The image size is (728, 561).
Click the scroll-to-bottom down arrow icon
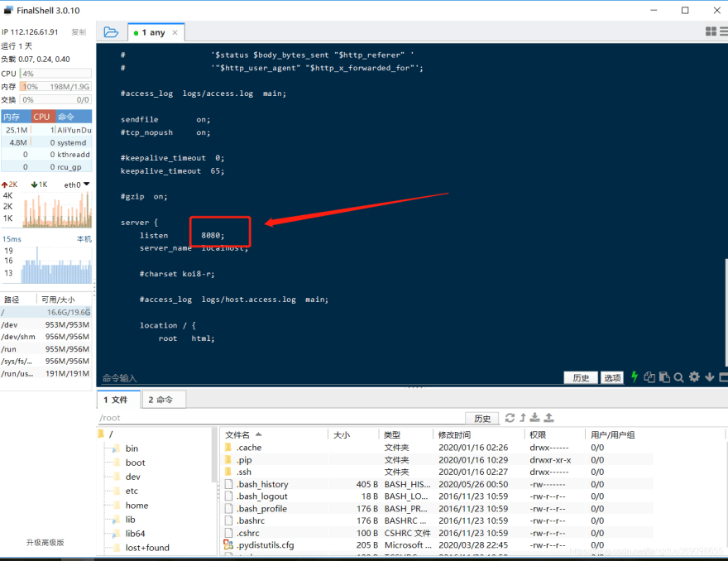710,377
